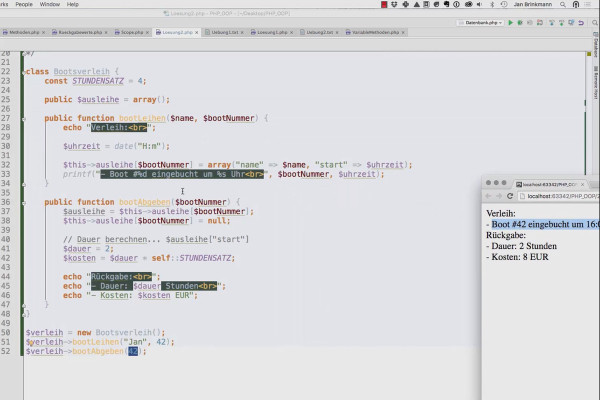The width and height of the screenshot is (600, 400).
Task: Collapse the bootAbgeben function fold marker
Action: click(x=24, y=202)
